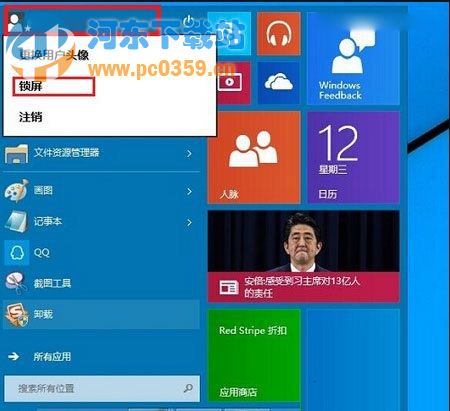Open the OneDrive cloud tile
The width and height of the screenshot is (450, 411).
tap(279, 83)
